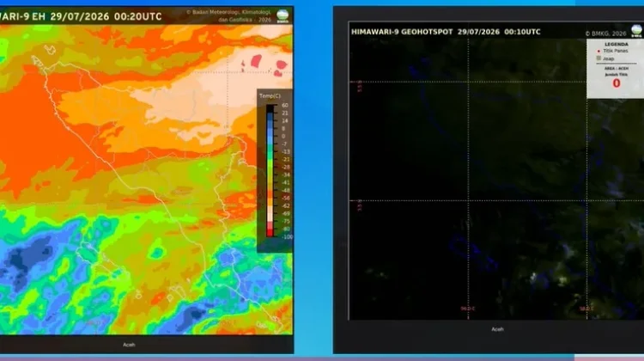Click the '5.5' latitude label on hotspot map
644x361 pixels.
coord(360,86)
